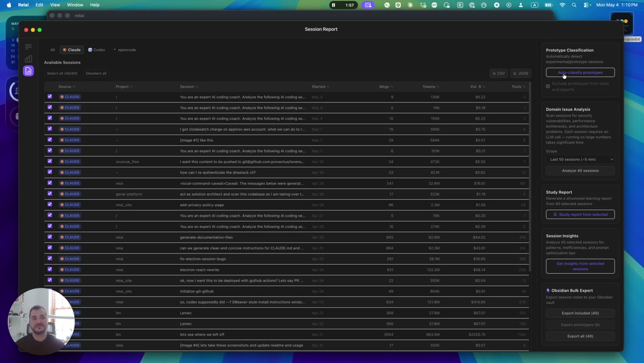This screenshot has height=363, width=644.
Task: Switch to the Claude source filter
Action: pyautogui.click(x=71, y=50)
